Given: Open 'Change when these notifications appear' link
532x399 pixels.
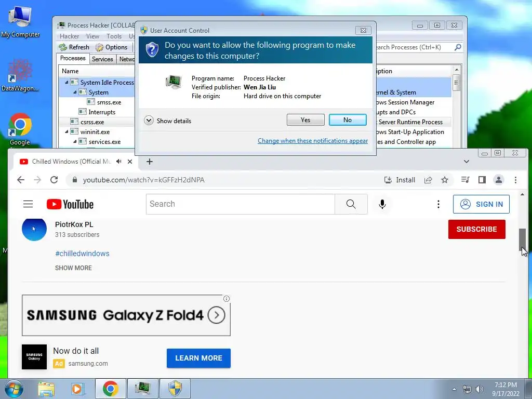Looking at the screenshot, I should point(312,140).
